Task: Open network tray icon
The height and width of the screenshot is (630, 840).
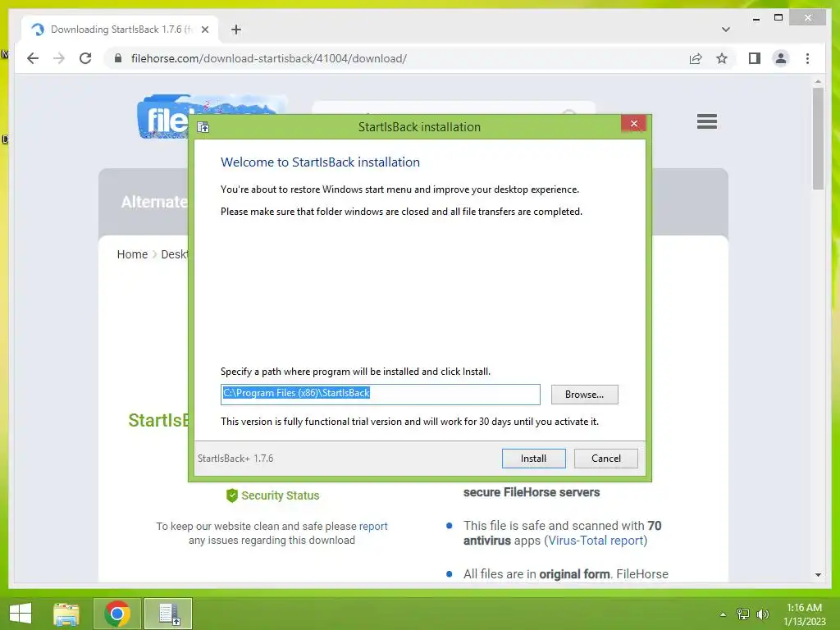Action: [743, 614]
